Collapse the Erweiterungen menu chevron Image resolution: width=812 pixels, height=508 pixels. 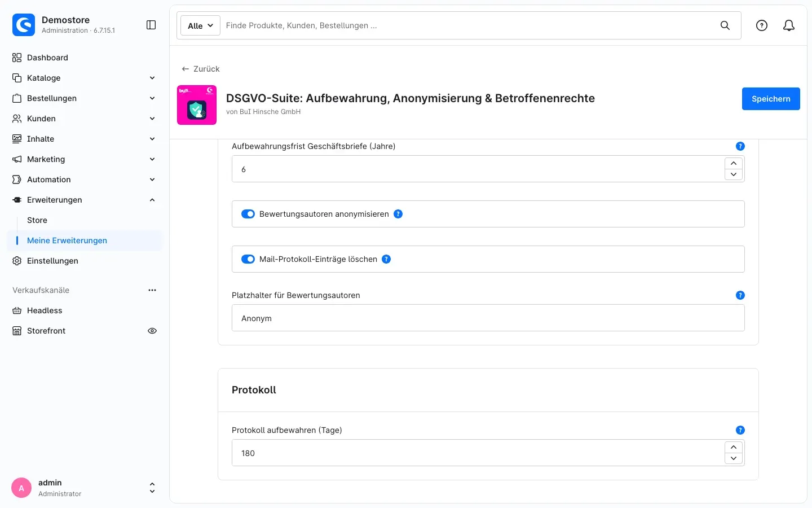coord(152,200)
